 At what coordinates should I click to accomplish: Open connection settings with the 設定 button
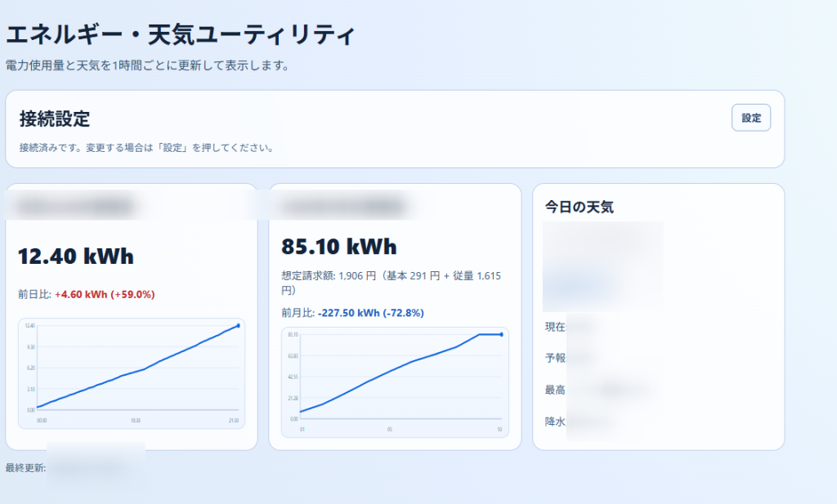click(750, 118)
